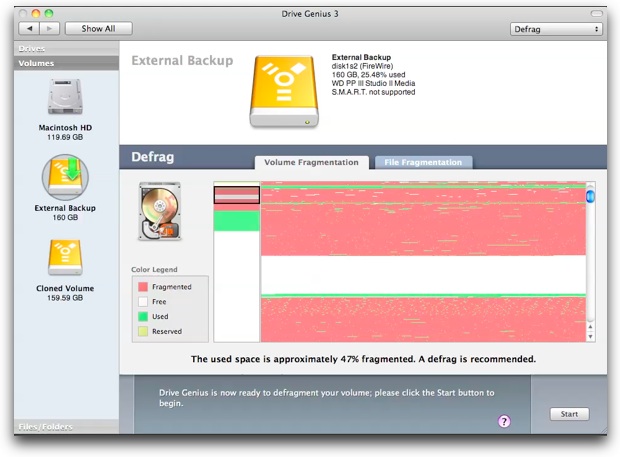Go back with the left arrow button
Screen dimensions: 620x457
(x=29, y=28)
